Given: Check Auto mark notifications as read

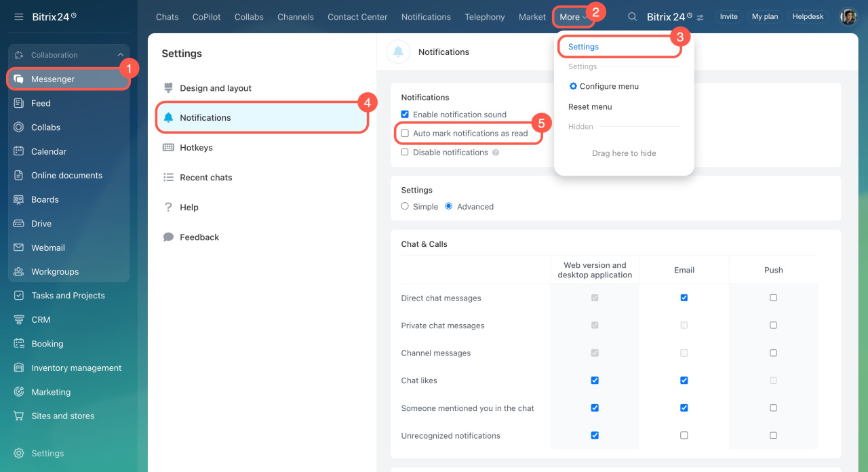Looking at the screenshot, I should (x=405, y=134).
